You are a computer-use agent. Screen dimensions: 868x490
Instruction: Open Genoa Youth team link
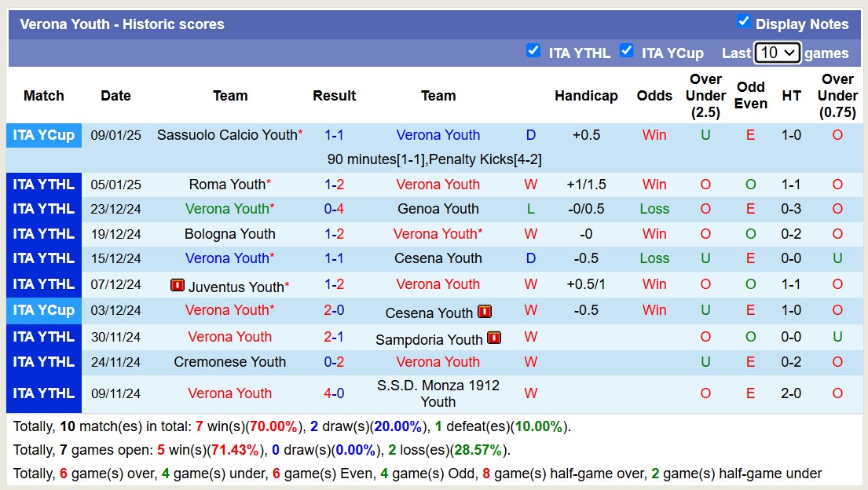438,209
